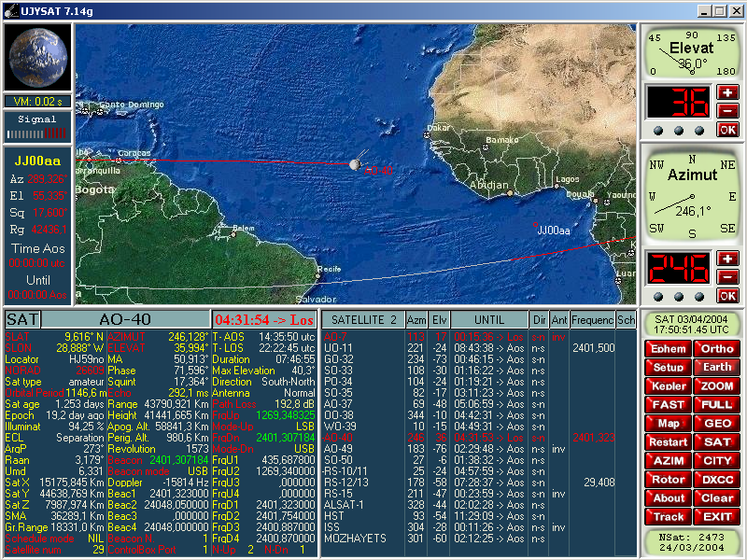Select the GEO button

[717, 424]
